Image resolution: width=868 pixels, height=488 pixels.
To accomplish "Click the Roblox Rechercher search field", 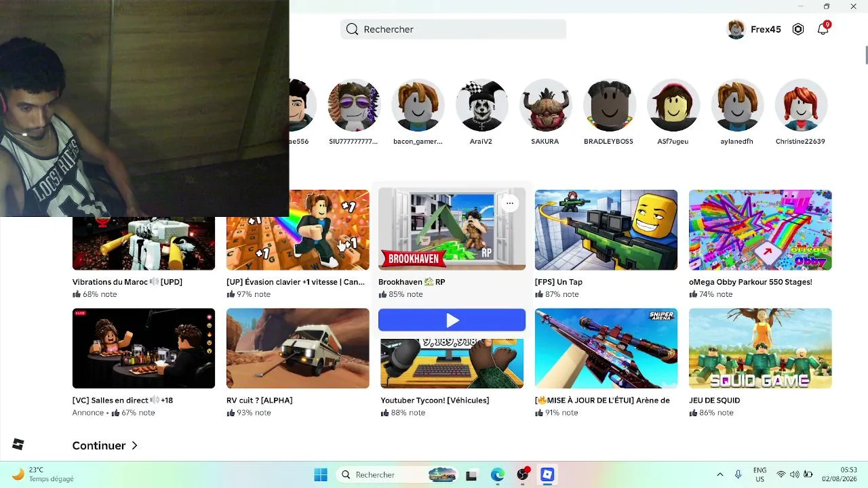I will [453, 29].
